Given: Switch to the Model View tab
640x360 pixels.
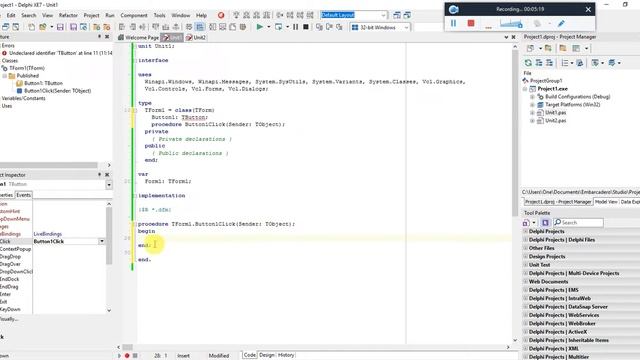Looking at the screenshot, I should pyautogui.click(x=606, y=202).
